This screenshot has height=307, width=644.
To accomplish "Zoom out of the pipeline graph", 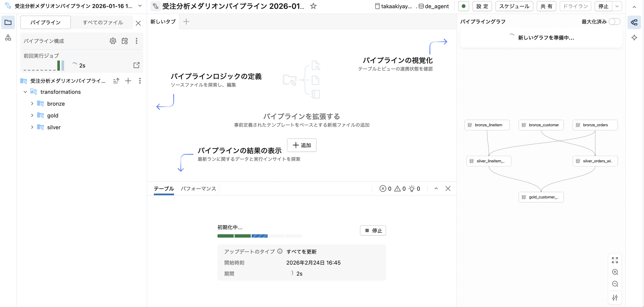I will click(x=615, y=284).
